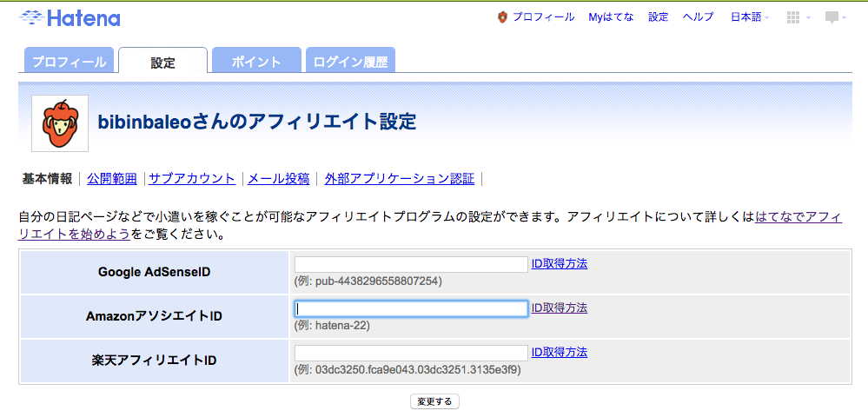This screenshot has width=868, height=417.
Task: Switch to the プロフィール tab
Action: tap(70, 60)
